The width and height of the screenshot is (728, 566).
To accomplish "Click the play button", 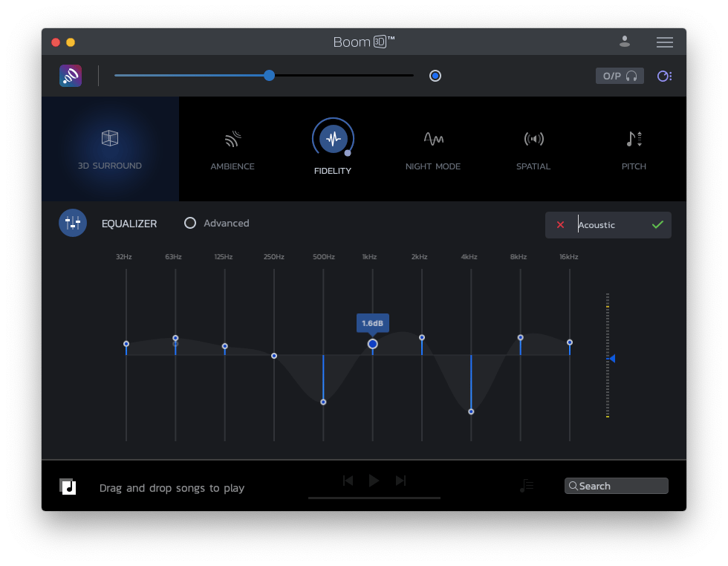I will coord(374,481).
